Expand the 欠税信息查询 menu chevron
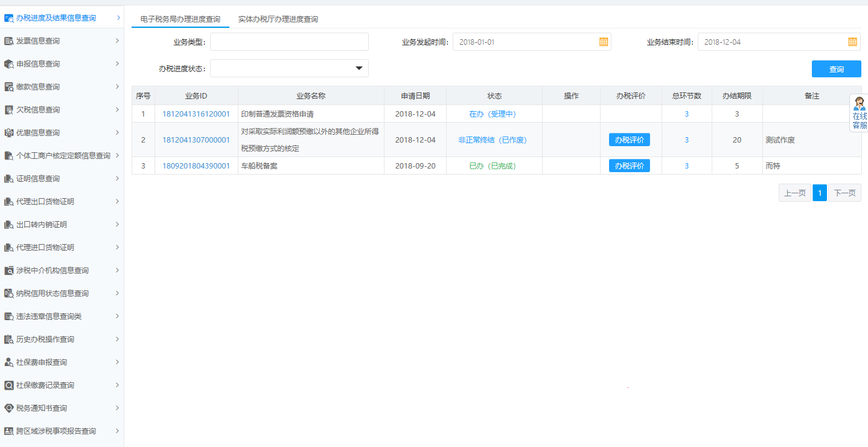868x447 pixels. (117, 109)
